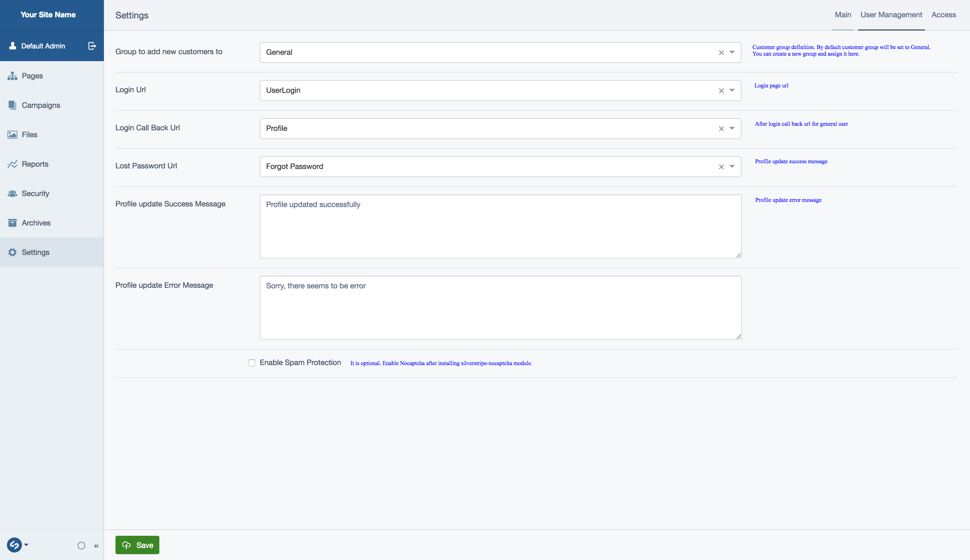Expand the Lost Password Url dropdown
The image size is (970, 560).
pos(732,167)
